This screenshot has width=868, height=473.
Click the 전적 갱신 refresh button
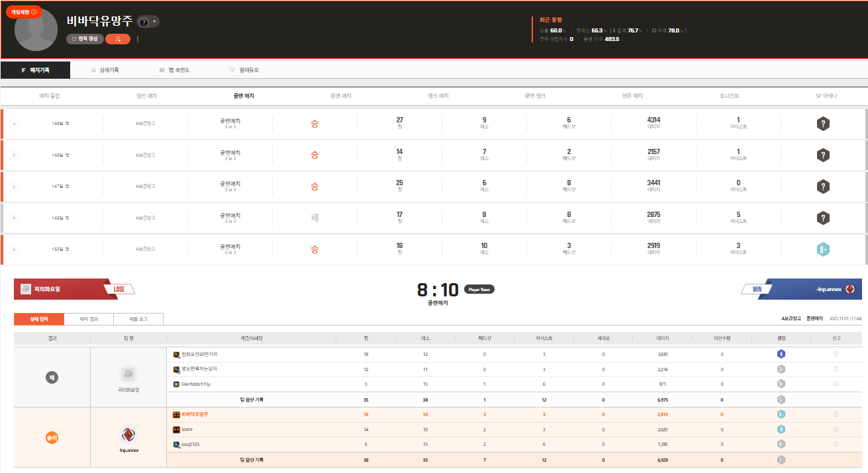85,39
